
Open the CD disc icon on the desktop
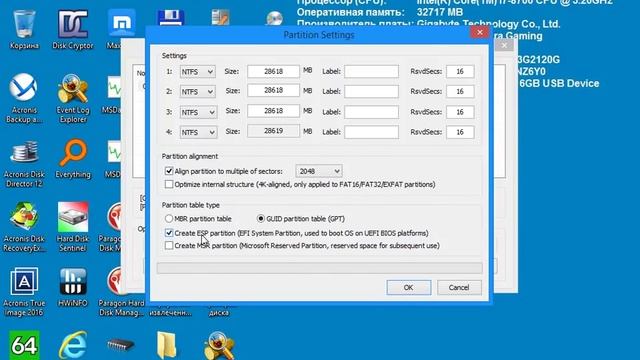[x=274, y=19]
